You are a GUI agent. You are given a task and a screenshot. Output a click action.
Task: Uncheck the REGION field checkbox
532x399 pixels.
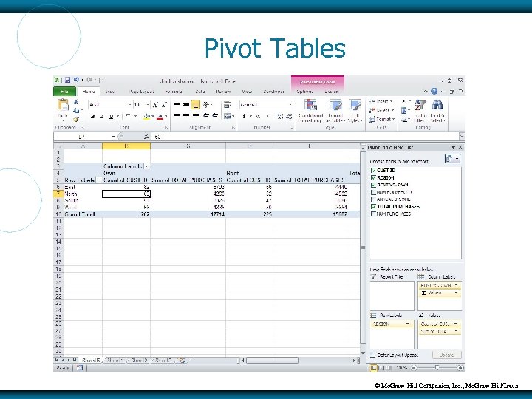pyautogui.click(x=374, y=178)
